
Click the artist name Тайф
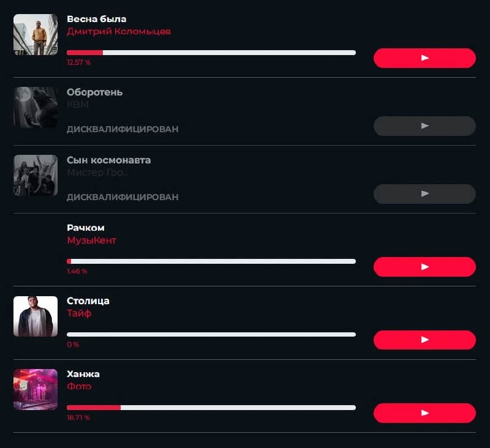point(79,313)
